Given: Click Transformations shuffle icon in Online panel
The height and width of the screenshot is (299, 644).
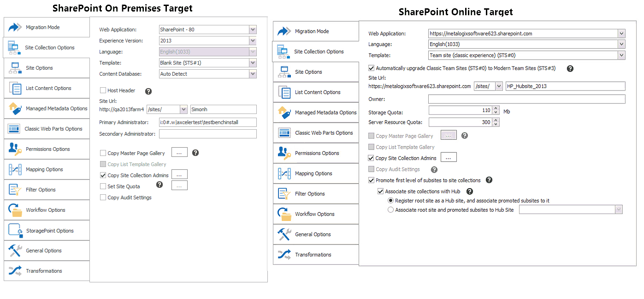Looking at the screenshot, I should [x=284, y=255].
